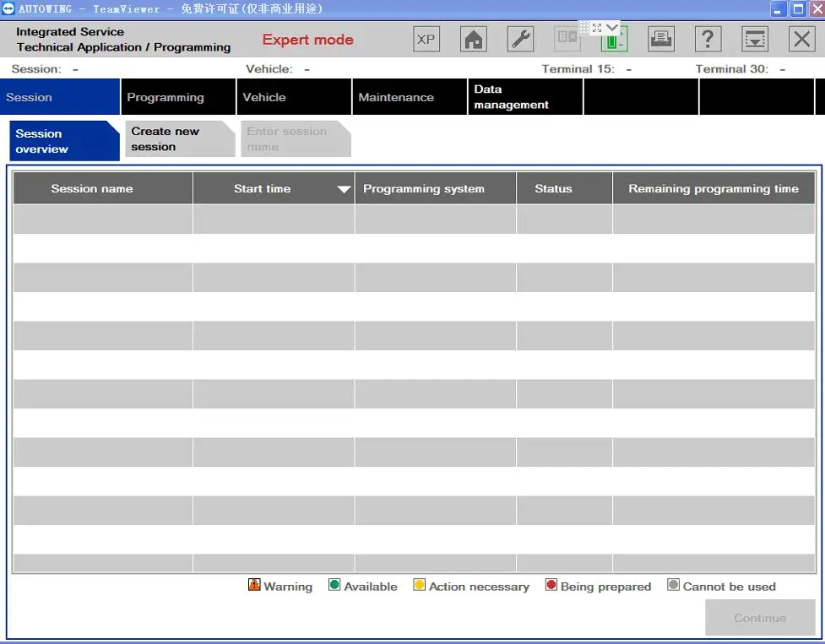Screen dimensions: 825x644
Task: Go to the home screen icon
Action: [x=473, y=39]
